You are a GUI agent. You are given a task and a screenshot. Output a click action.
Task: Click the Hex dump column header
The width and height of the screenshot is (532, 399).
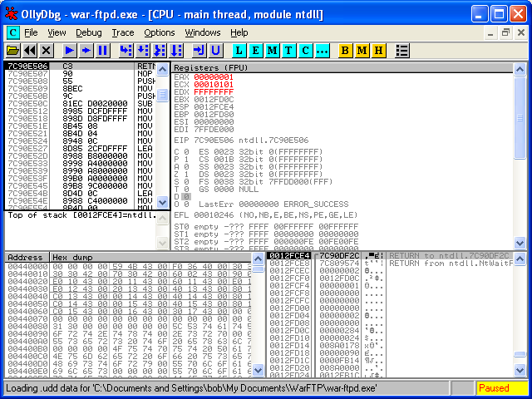[150, 257]
